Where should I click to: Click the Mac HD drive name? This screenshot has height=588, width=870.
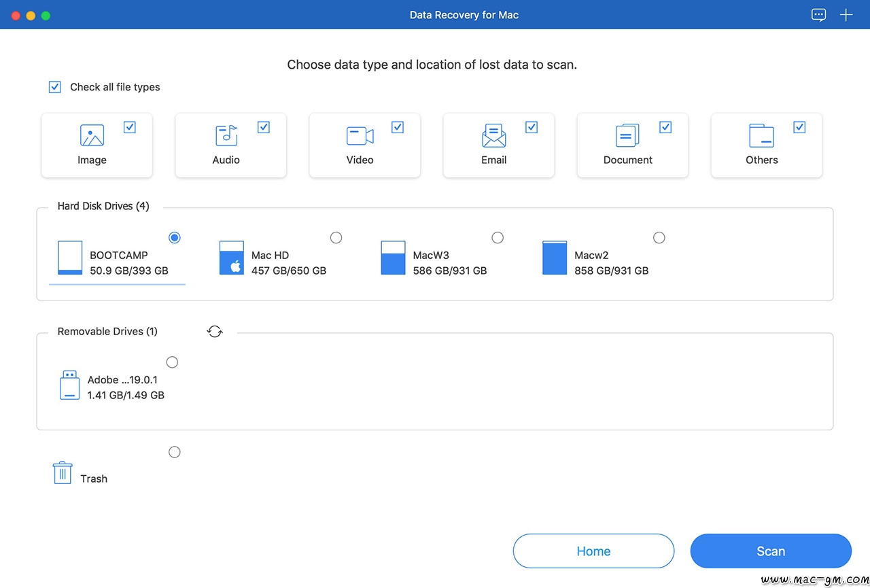(x=270, y=256)
